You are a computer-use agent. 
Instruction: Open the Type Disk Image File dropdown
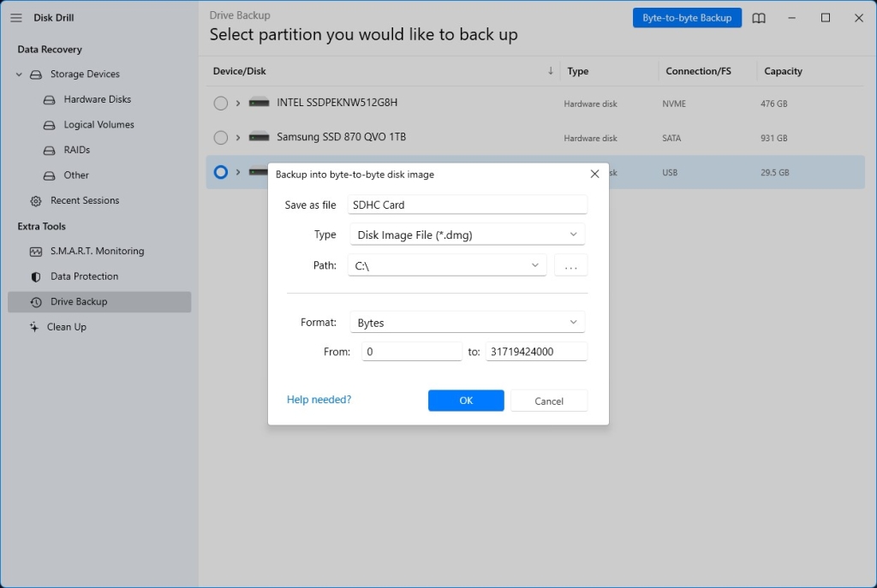[467, 235]
